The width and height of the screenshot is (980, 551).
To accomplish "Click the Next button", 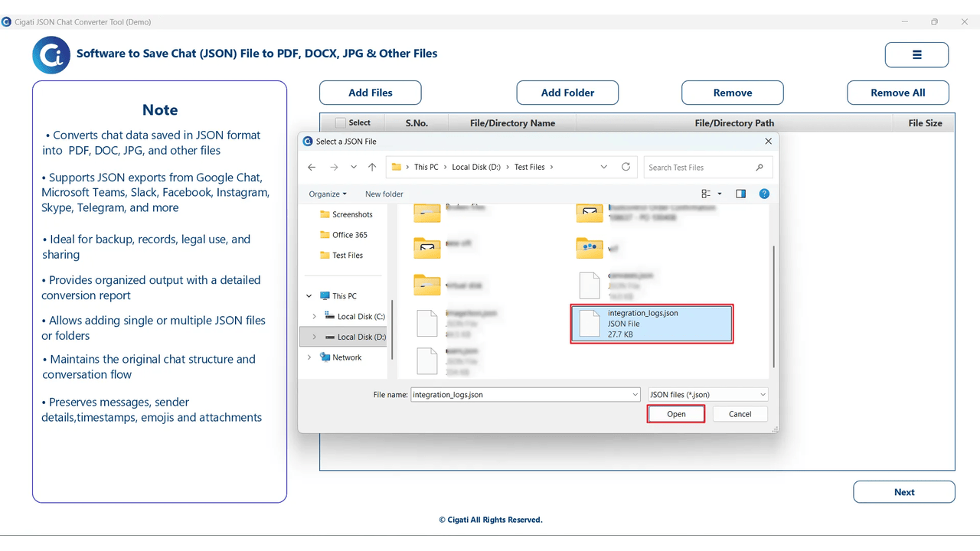I will [x=904, y=492].
